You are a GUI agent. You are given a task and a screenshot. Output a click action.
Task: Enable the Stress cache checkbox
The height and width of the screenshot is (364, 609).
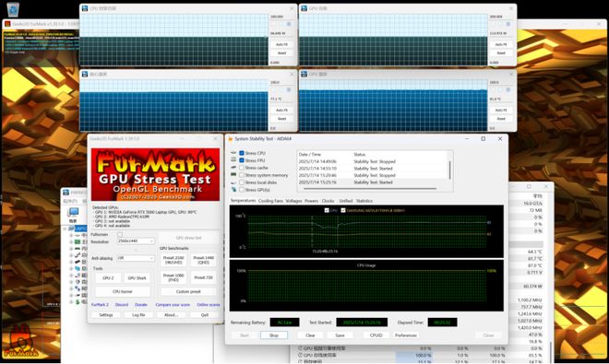[242, 168]
